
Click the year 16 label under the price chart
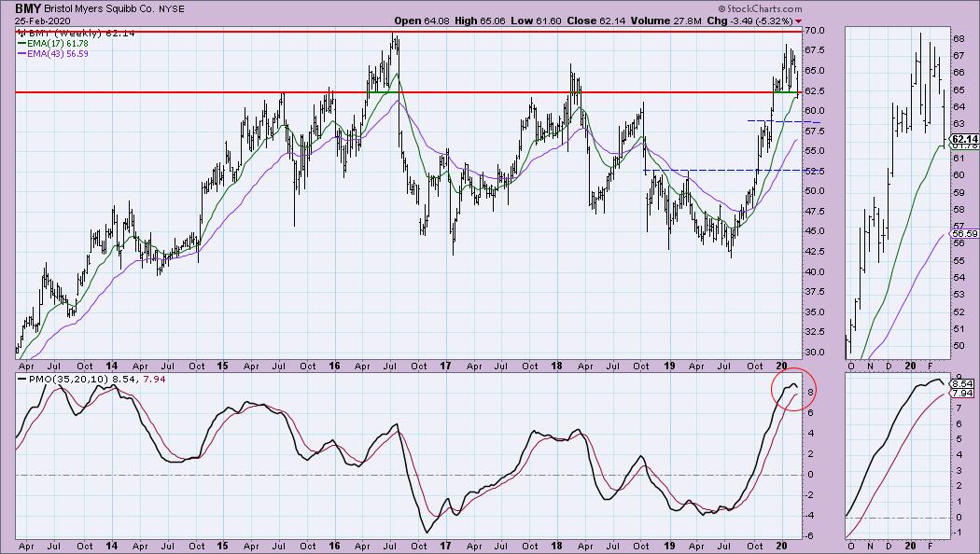pyautogui.click(x=334, y=366)
